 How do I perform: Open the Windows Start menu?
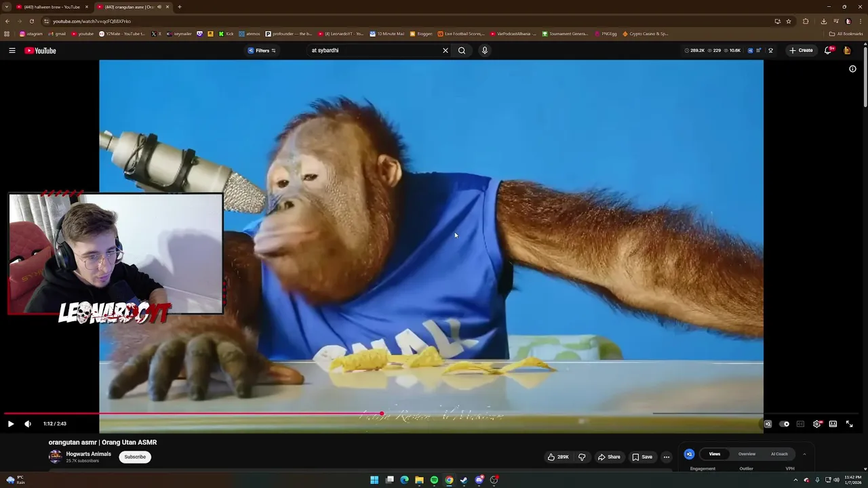pos(374,480)
